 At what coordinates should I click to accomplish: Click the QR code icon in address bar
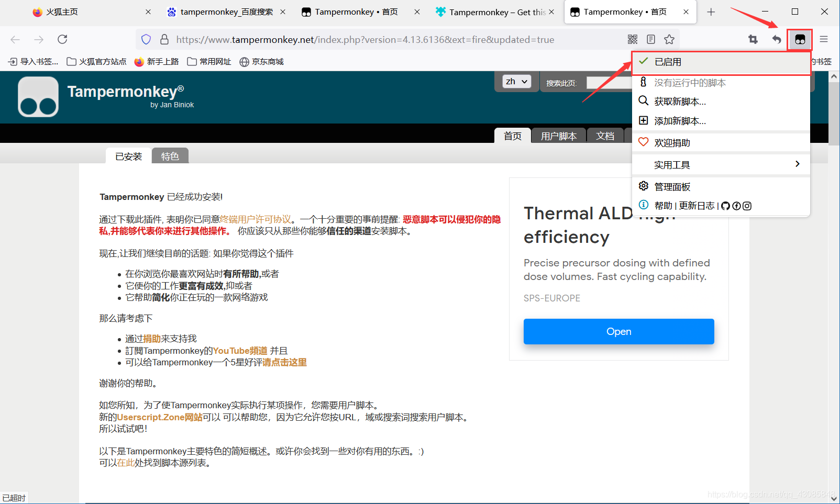click(633, 39)
